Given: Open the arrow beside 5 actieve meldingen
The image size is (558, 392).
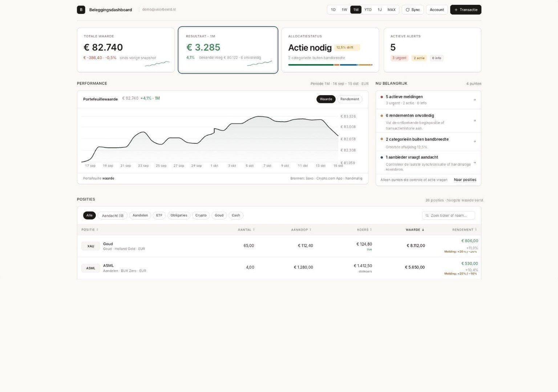Looking at the screenshot, I should [x=475, y=100].
